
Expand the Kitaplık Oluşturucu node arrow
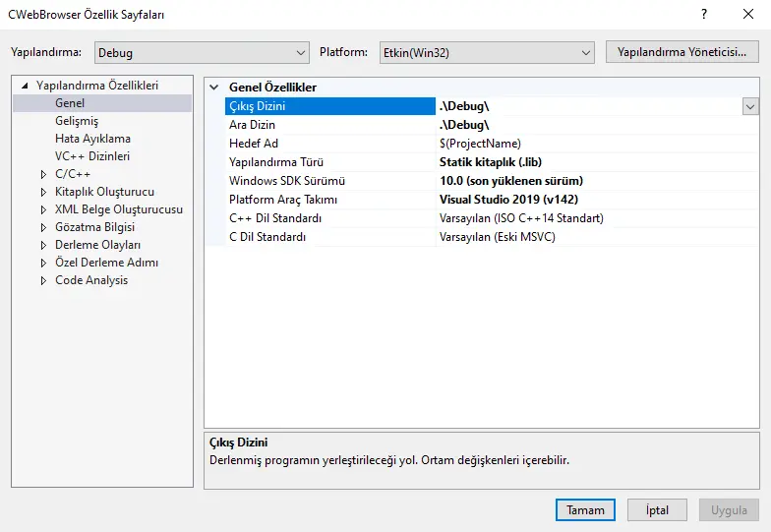click(43, 192)
